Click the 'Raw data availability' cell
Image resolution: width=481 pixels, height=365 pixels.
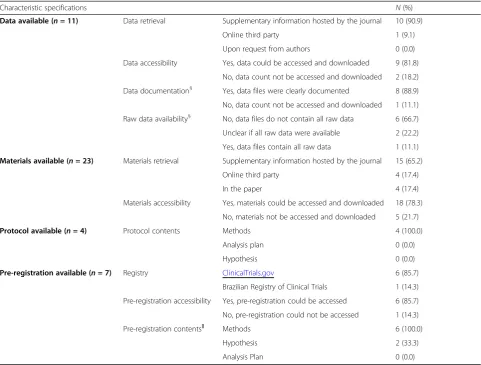click(x=157, y=119)
